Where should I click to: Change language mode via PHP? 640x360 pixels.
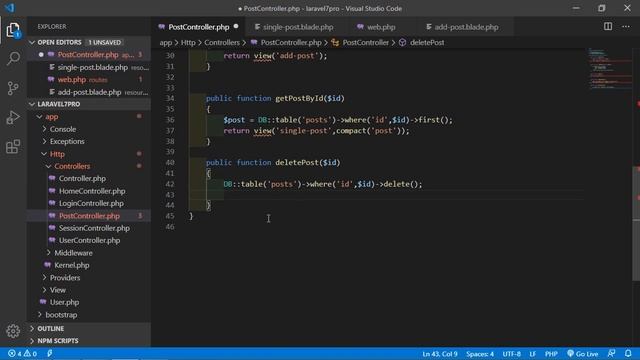pos(551,353)
